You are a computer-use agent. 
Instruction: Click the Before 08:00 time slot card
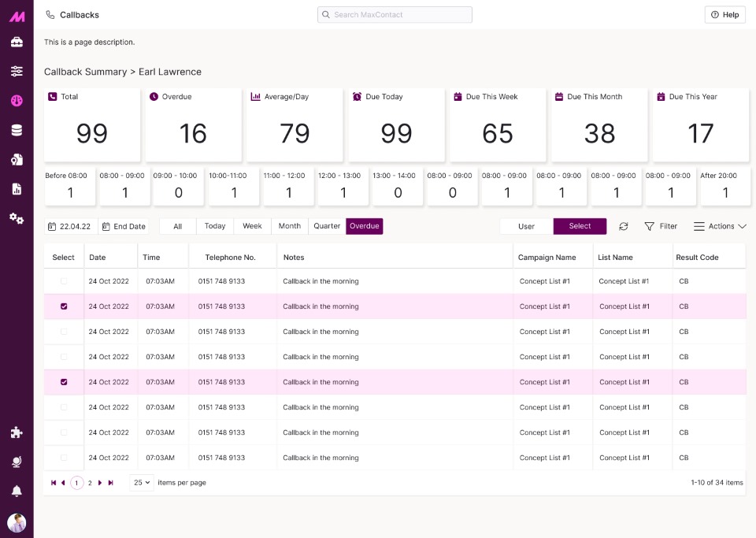pos(70,187)
